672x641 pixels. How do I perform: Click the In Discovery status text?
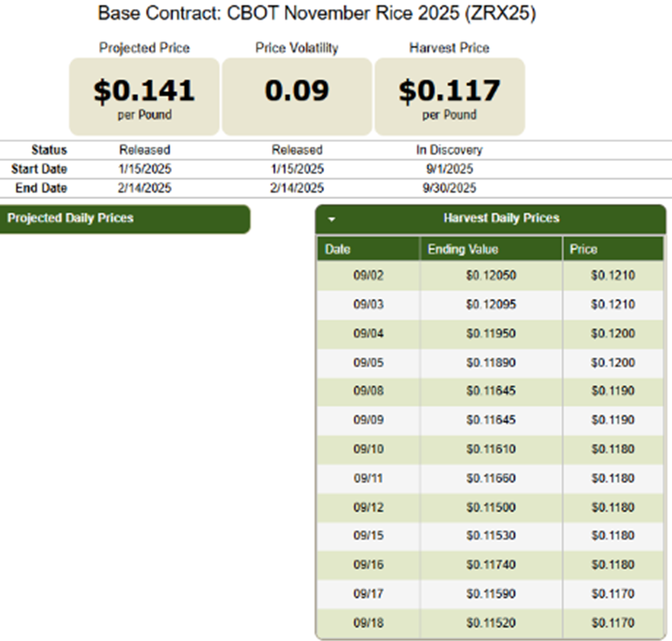[449, 150]
